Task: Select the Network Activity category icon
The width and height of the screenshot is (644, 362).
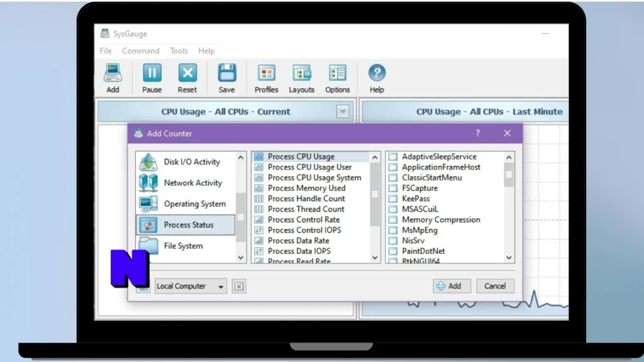Action: click(148, 183)
